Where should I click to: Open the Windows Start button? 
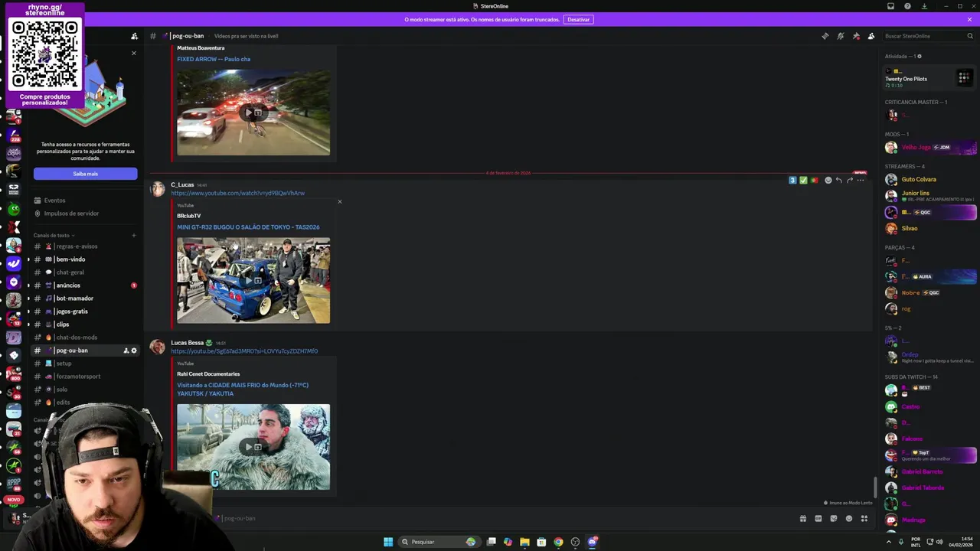388,542
